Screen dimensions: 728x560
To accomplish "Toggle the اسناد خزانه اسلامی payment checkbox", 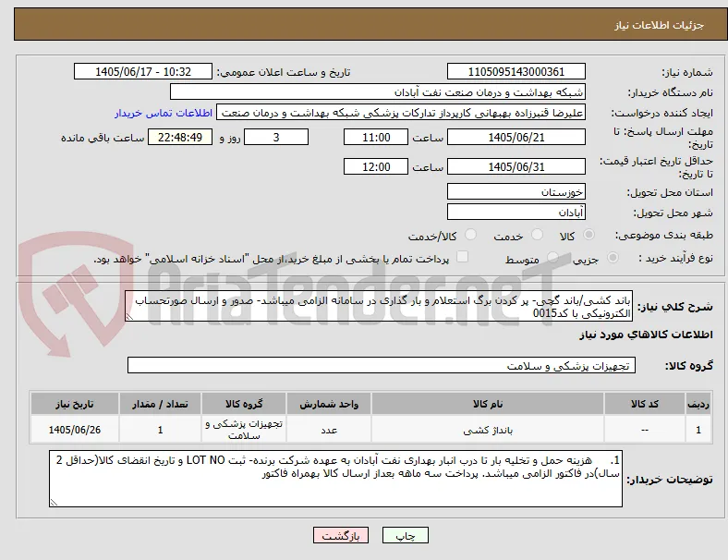I will (463, 257).
